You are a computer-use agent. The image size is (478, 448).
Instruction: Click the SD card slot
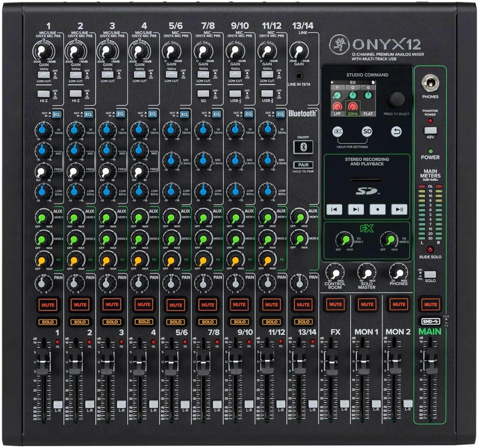click(x=366, y=180)
